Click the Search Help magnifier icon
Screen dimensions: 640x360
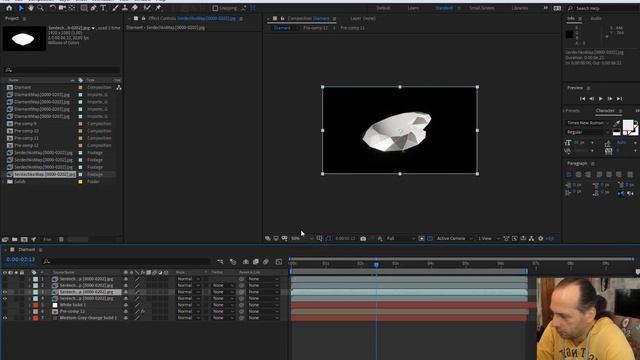[x=570, y=8]
